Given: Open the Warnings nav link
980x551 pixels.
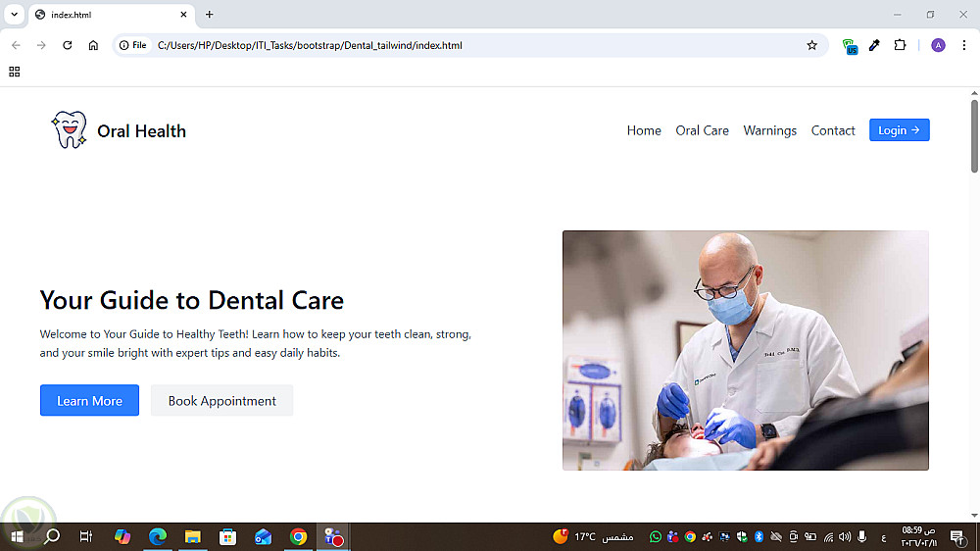Looking at the screenshot, I should 769,130.
